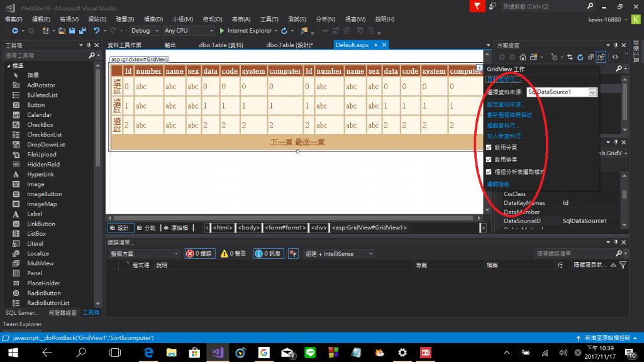Click the Add New Column link
This screenshot has width=644, height=362.
point(506,136)
